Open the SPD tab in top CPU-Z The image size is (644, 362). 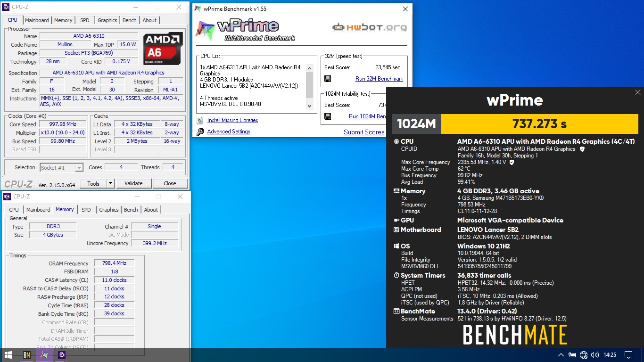coord(85,20)
